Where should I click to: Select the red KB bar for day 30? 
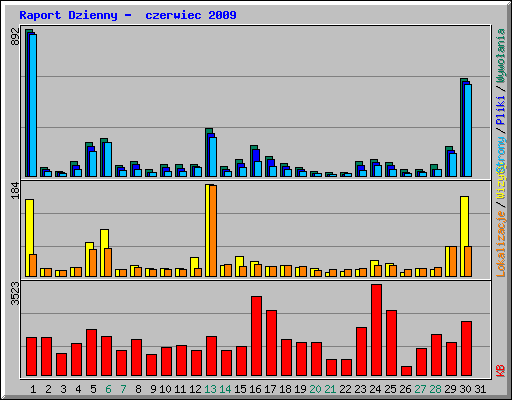467,349
